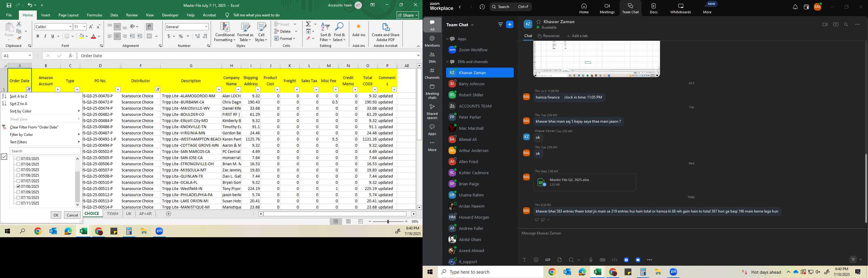Open the Data ribbon tab
The height and width of the screenshot is (278, 868).
114,15
